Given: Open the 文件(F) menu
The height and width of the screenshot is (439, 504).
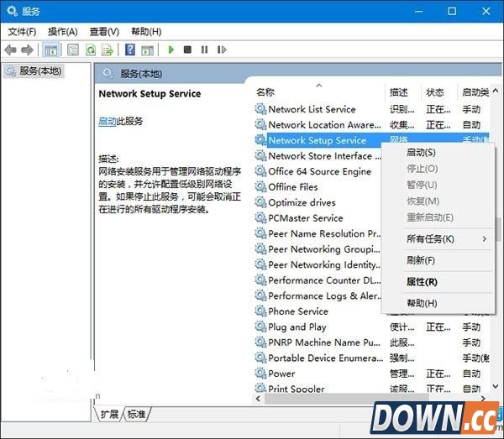Looking at the screenshot, I should (22, 31).
